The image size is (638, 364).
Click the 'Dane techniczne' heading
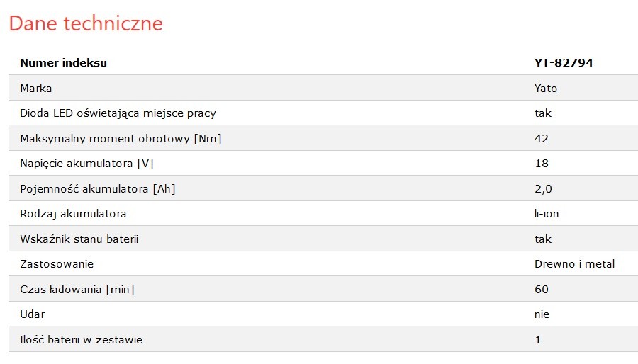(86, 23)
